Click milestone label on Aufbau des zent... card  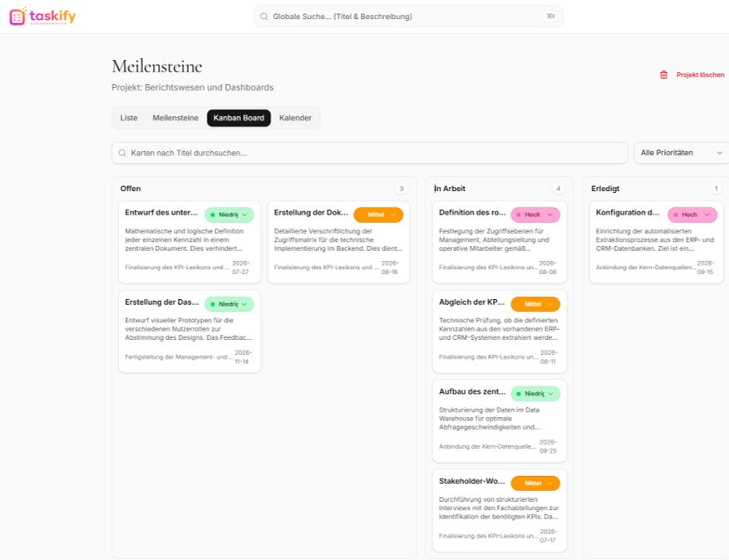(x=487, y=447)
